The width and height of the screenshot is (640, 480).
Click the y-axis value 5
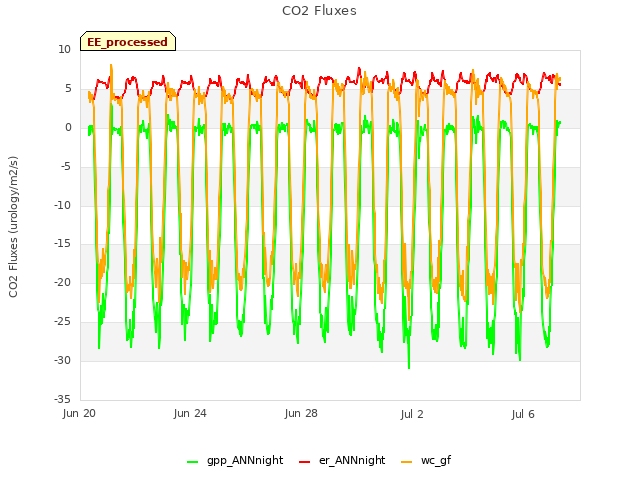click(68, 89)
